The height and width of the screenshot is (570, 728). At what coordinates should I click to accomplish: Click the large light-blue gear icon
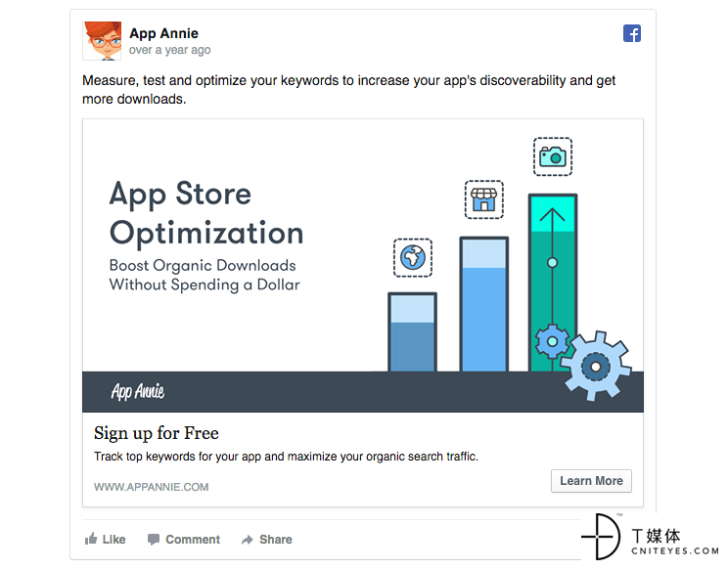pos(596,367)
